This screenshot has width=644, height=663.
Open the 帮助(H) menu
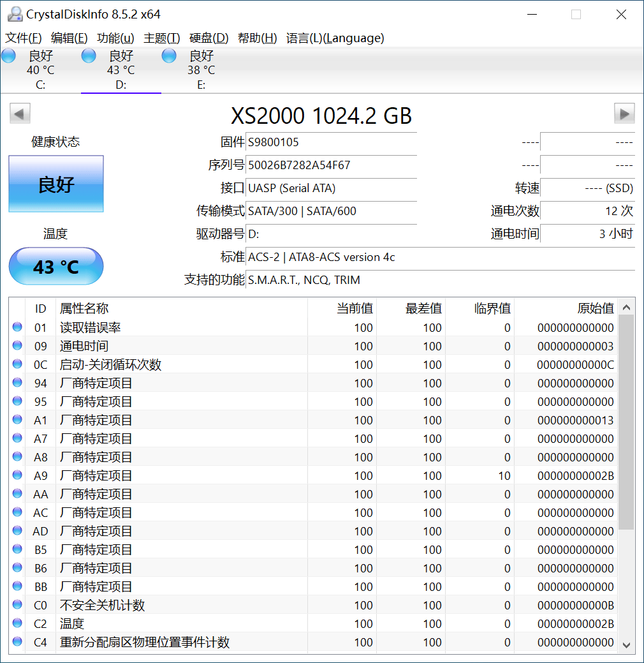click(258, 38)
